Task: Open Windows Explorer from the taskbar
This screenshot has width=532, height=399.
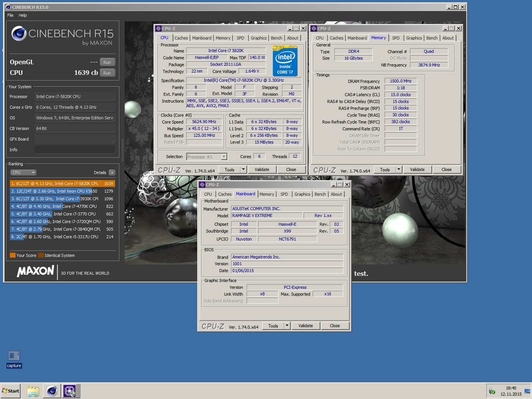Action: click(x=33, y=391)
